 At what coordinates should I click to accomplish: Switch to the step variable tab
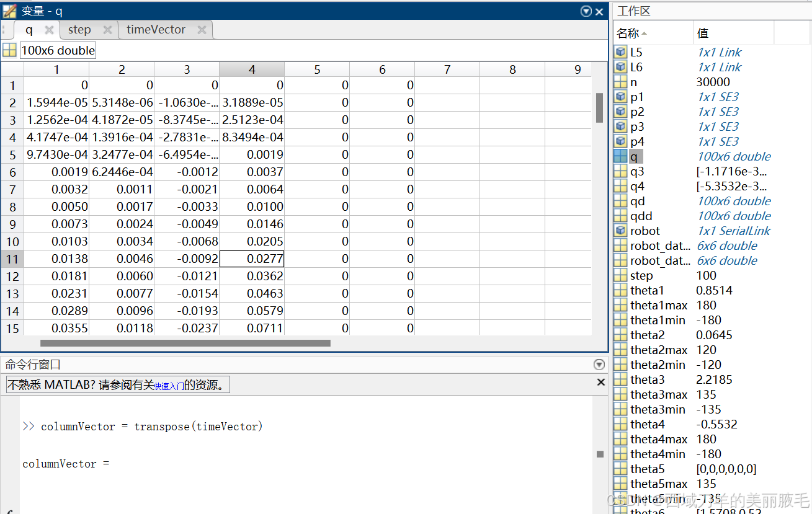pyautogui.click(x=79, y=30)
